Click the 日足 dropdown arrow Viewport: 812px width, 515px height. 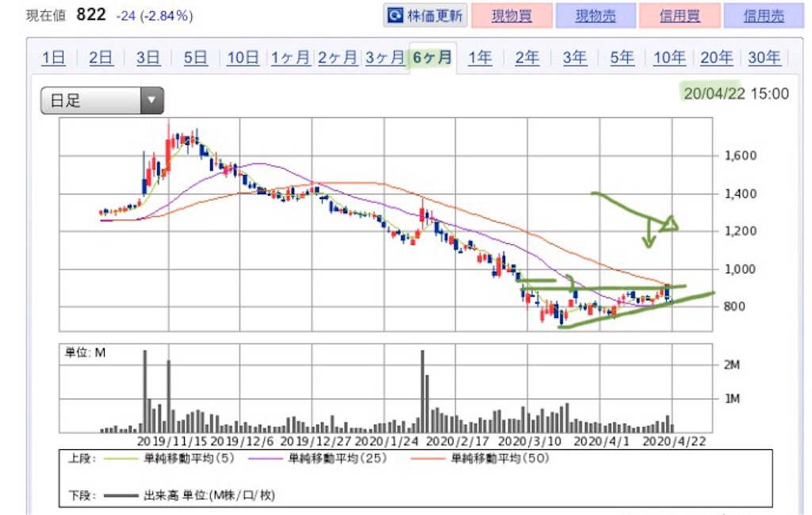tap(151, 101)
